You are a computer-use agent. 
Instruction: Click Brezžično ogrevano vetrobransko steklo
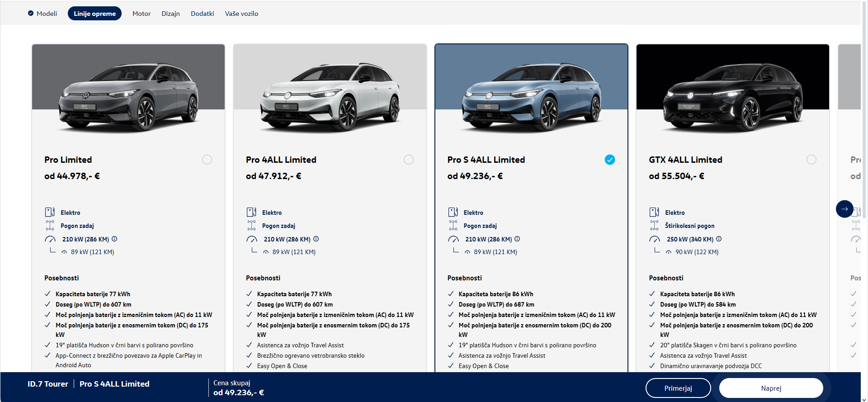311,355
